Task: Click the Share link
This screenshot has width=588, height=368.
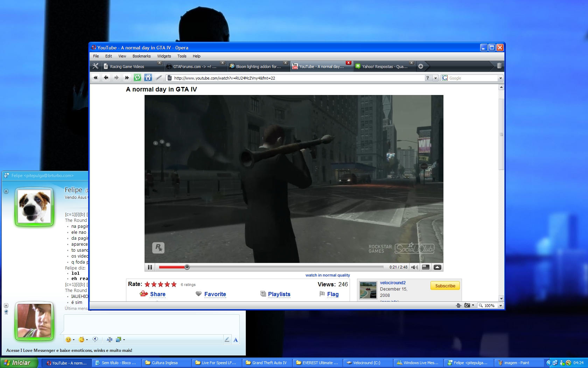Action: coord(158,294)
